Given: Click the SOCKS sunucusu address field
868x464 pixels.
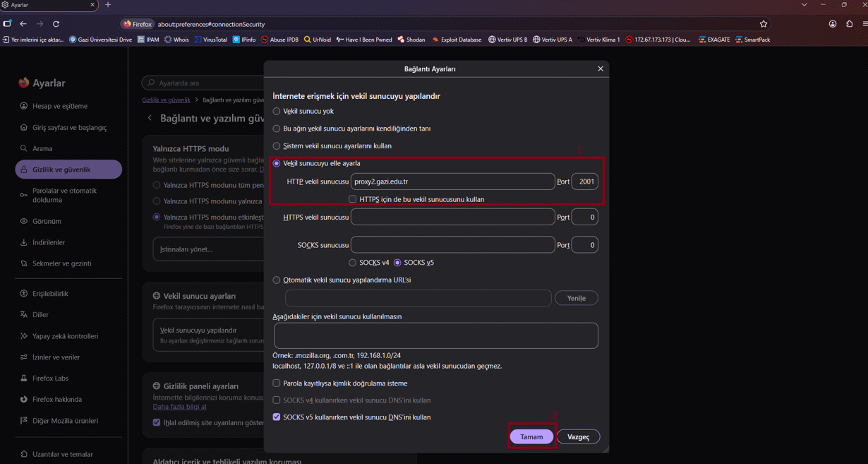Looking at the screenshot, I should click(452, 245).
